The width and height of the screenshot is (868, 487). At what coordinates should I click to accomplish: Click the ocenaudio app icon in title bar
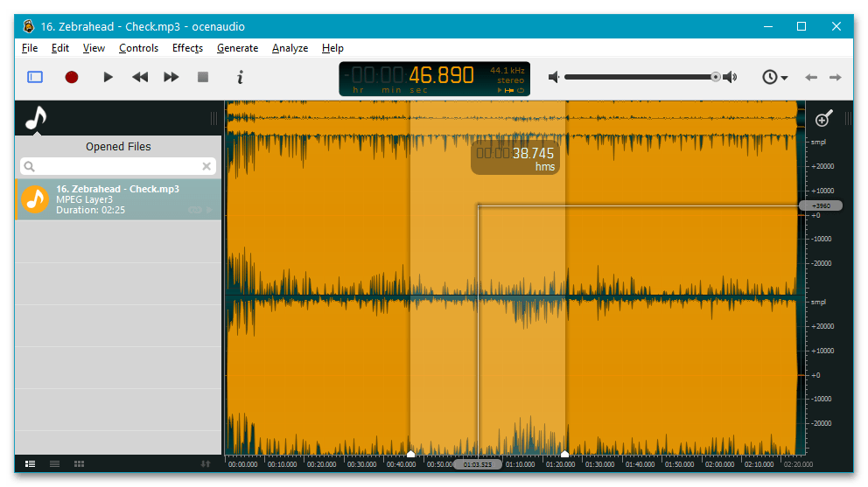point(28,26)
